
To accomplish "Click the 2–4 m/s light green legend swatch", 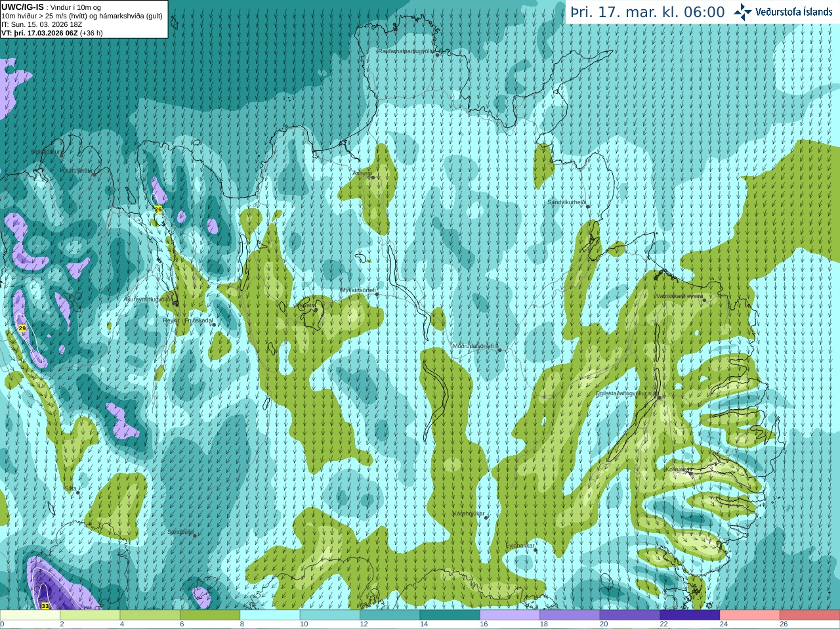I will (x=90, y=615).
